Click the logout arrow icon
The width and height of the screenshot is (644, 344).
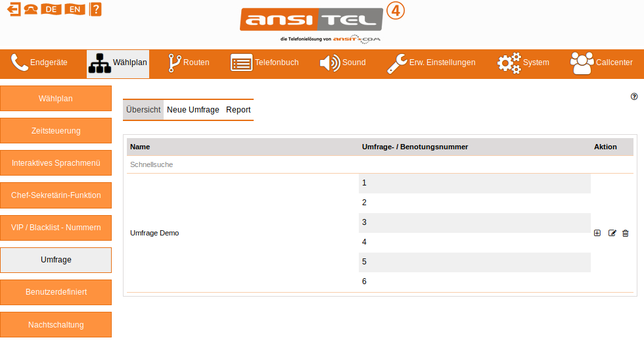tap(13, 9)
